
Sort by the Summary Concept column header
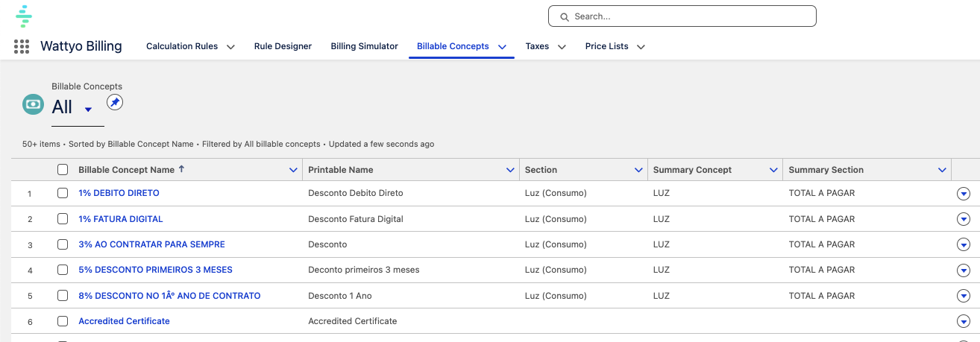pyautogui.click(x=692, y=170)
